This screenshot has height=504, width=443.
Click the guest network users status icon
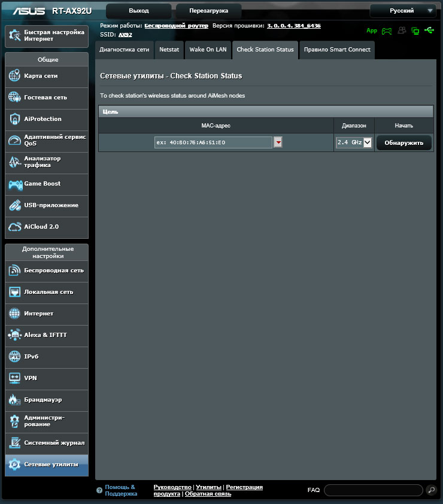[x=402, y=31]
